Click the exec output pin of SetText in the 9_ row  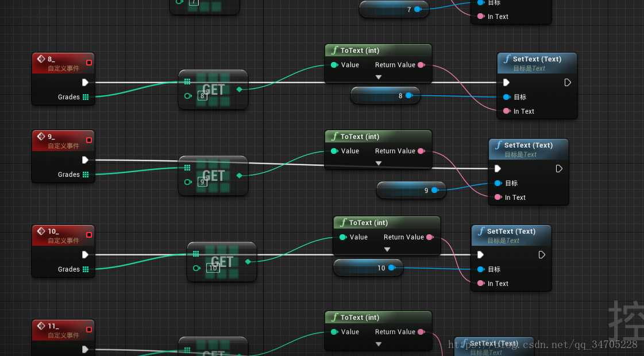[559, 168]
